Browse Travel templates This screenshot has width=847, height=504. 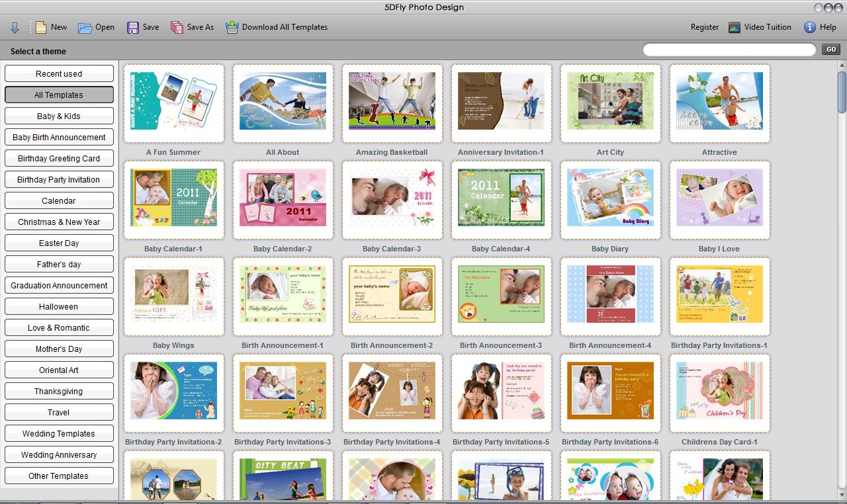click(x=59, y=413)
